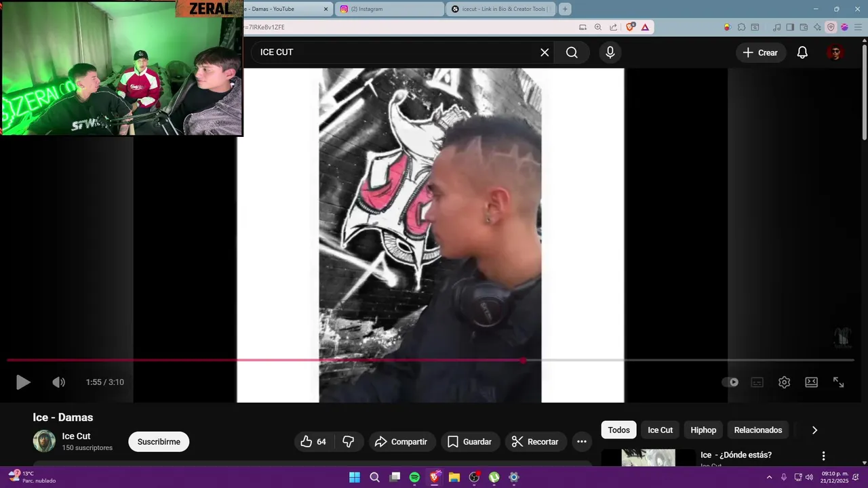Share this page from address bar
The image size is (868, 488).
click(x=614, y=27)
